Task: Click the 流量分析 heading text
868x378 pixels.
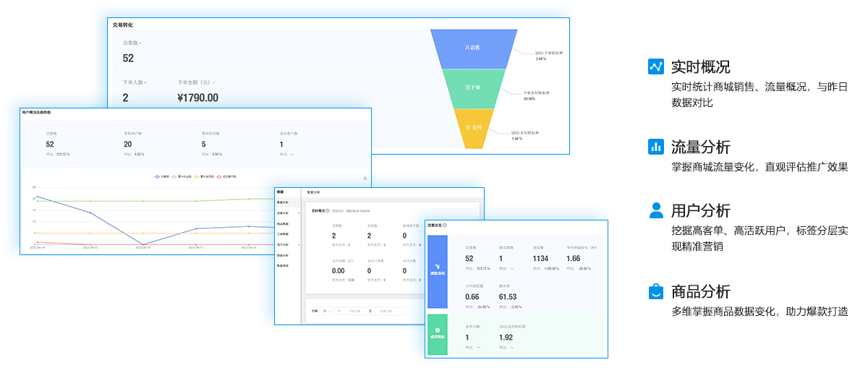Action: (x=700, y=147)
